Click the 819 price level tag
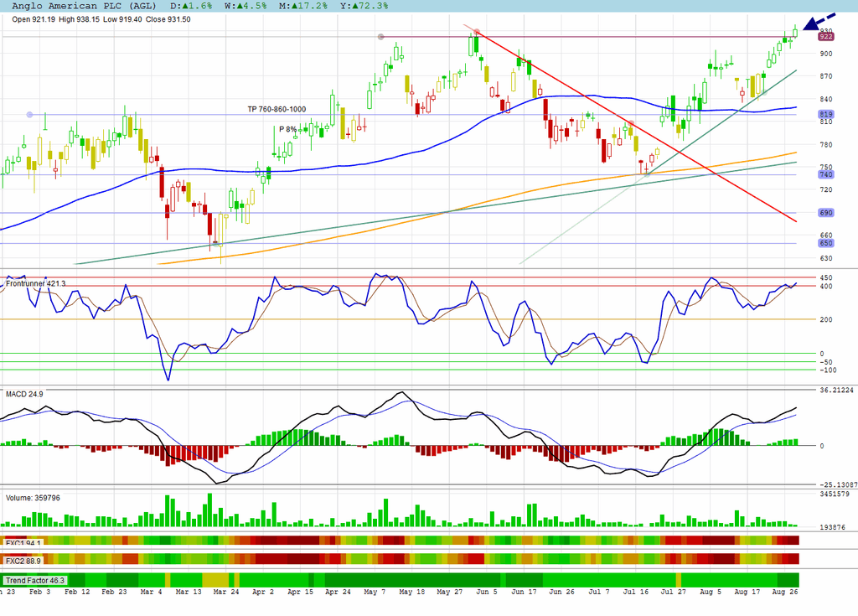Viewport: 858px width, 616px height. [x=825, y=115]
